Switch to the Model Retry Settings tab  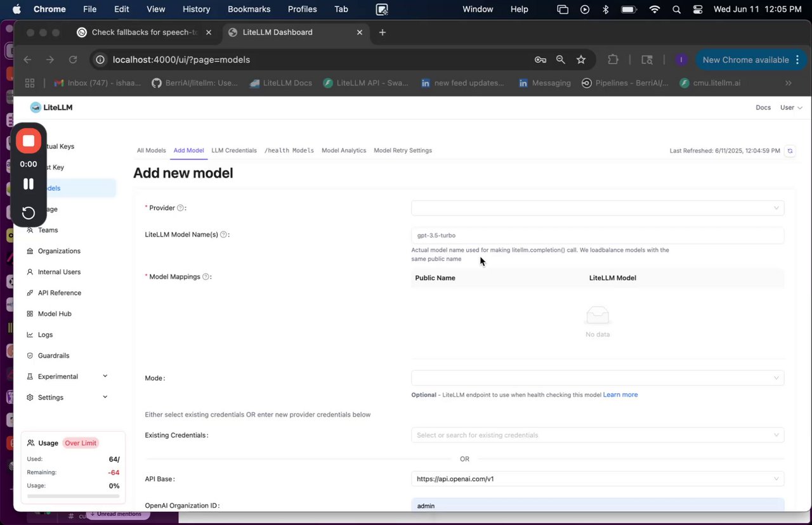(403, 151)
